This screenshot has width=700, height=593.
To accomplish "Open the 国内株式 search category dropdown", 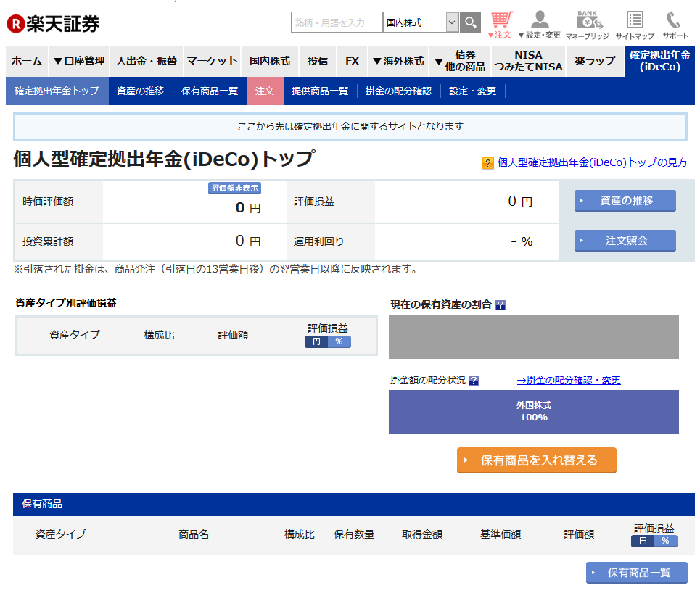I will click(x=421, y=22).
